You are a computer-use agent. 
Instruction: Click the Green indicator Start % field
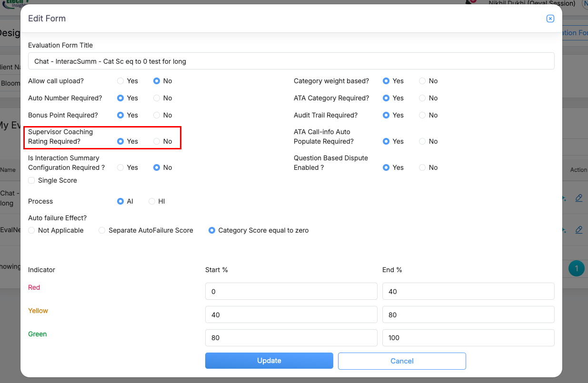(x=291, y=338)
